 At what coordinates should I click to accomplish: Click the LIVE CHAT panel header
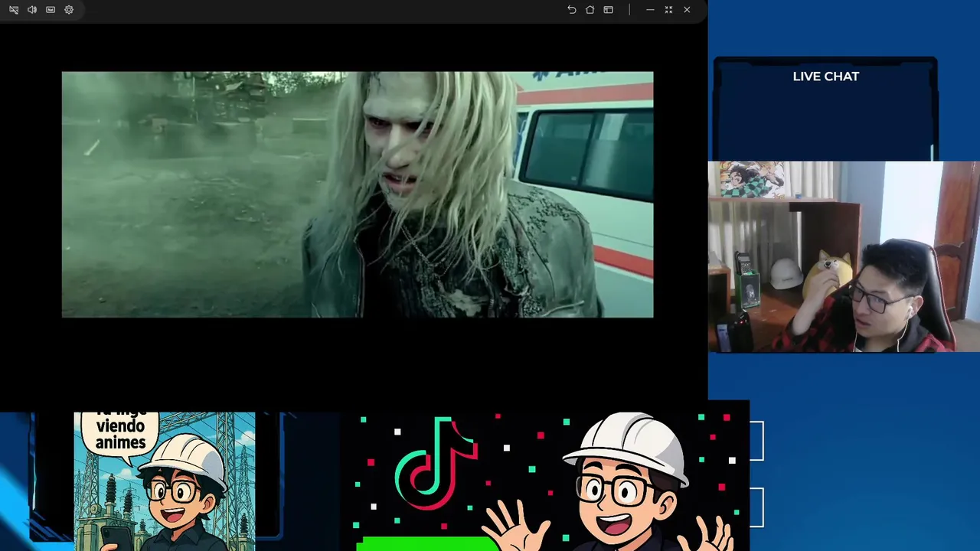[x=826, y=77]
